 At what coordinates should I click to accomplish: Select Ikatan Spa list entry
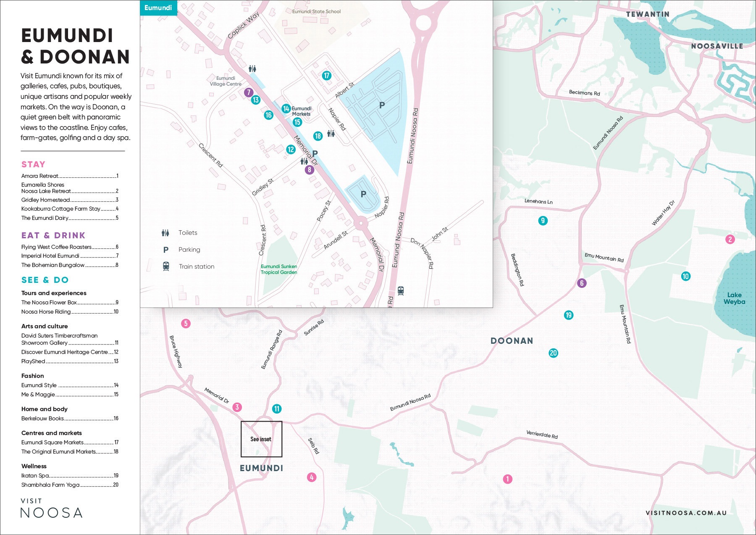point(70,476)
